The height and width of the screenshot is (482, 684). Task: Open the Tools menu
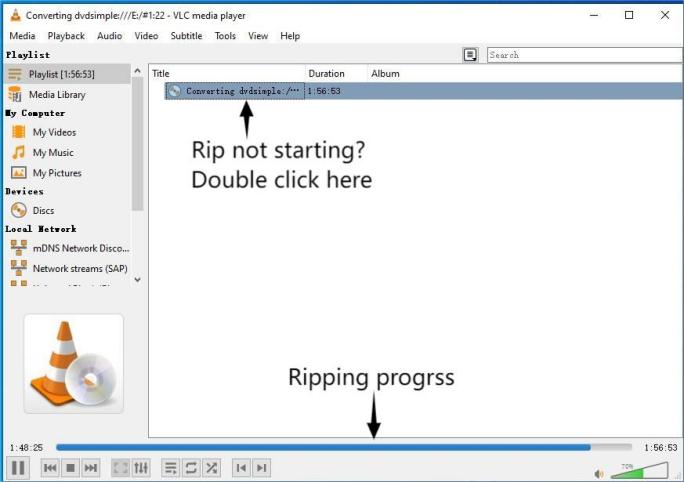[225, 36]
